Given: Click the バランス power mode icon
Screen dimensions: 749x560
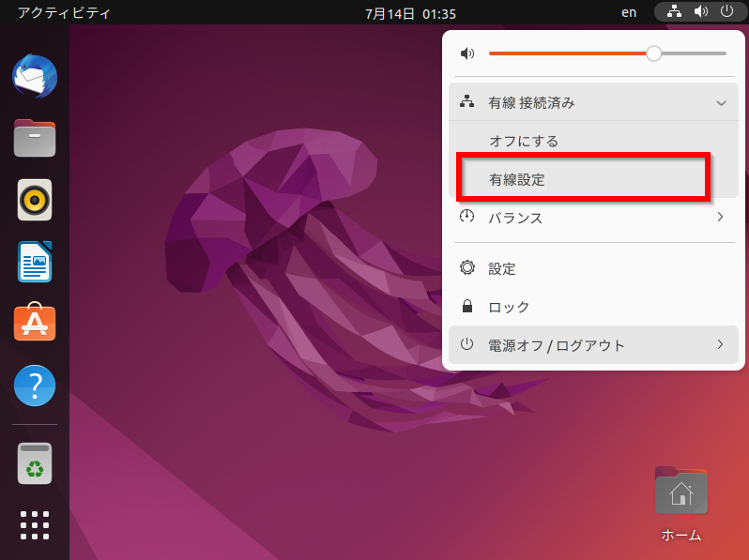Looking at the screenshot, I should pos(466,217).
